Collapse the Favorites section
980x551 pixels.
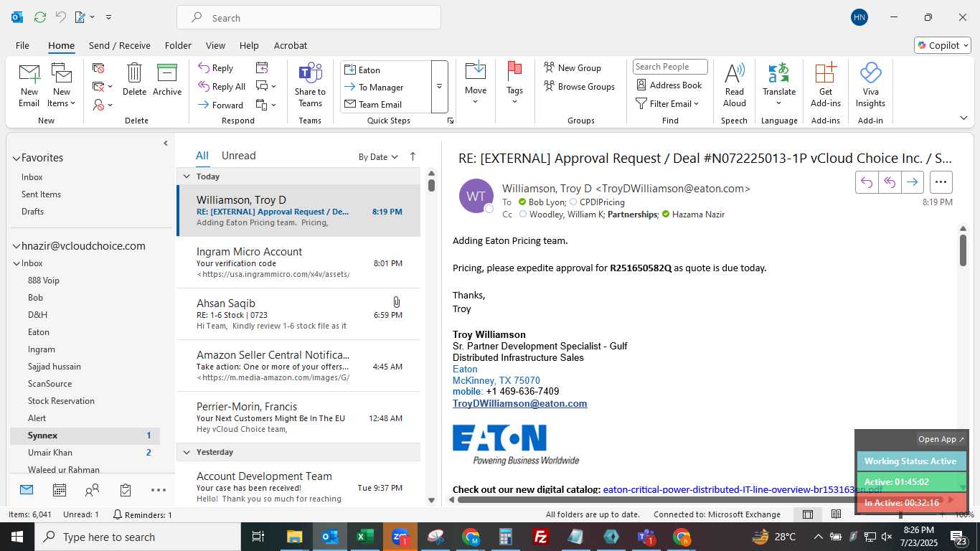click(16, 158)
